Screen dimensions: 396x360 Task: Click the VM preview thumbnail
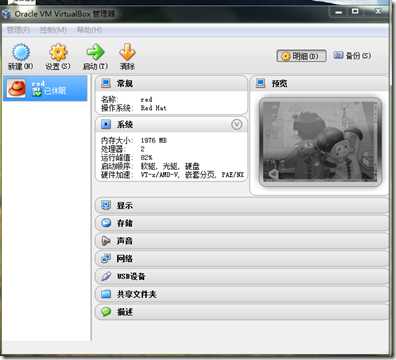click(320, 142)
